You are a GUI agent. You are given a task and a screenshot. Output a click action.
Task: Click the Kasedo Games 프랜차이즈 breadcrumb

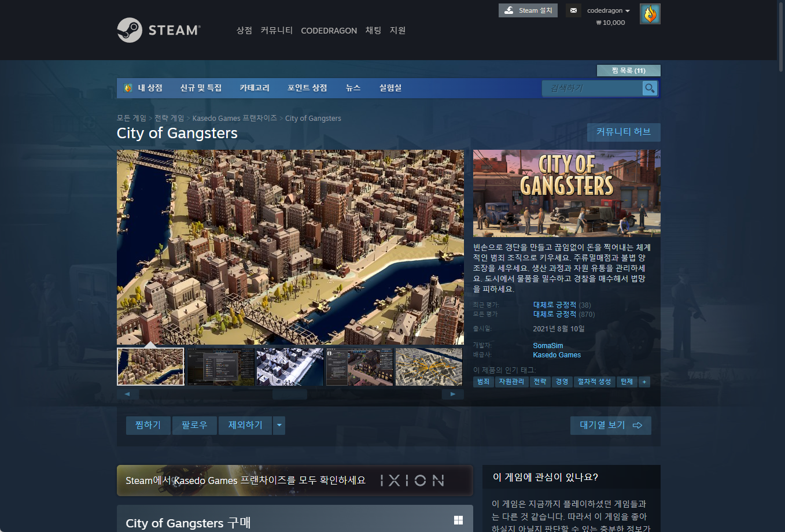(234, 118)
